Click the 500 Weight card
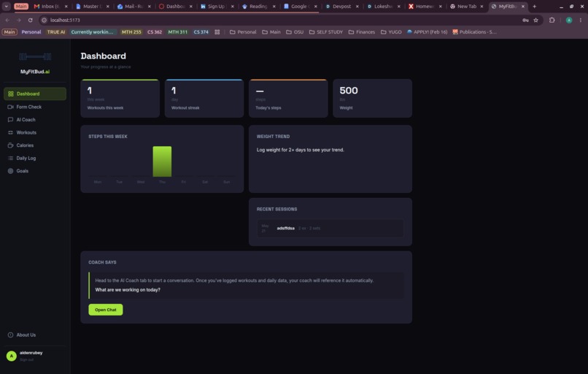588x374 pixels. pos(372,99)
